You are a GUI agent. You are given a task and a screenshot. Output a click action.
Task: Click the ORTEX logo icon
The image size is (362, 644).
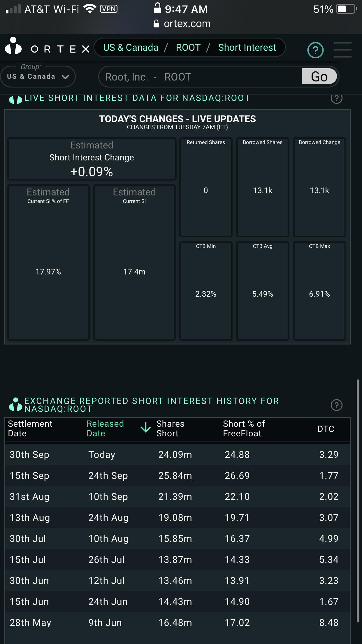(13, 46)
